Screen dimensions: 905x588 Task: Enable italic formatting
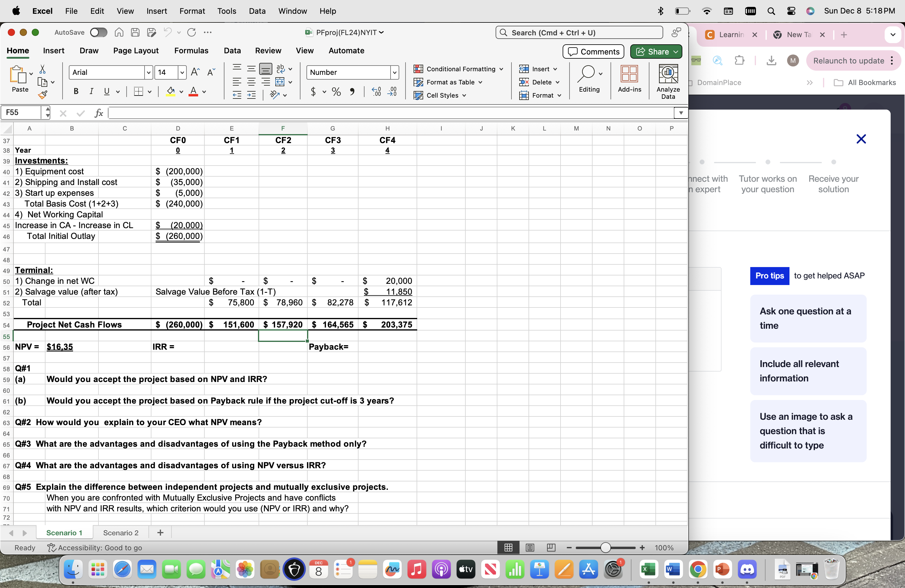point(91,91)
